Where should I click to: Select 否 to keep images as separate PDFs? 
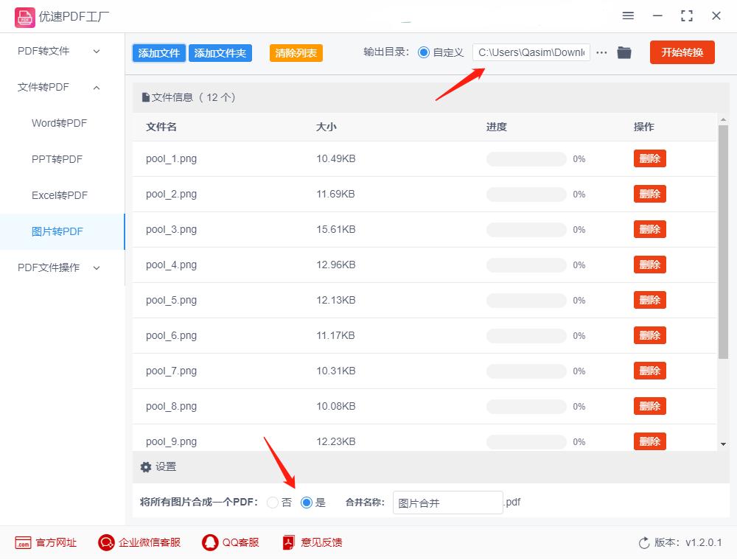pyautogui.click(x=272, y=503)
